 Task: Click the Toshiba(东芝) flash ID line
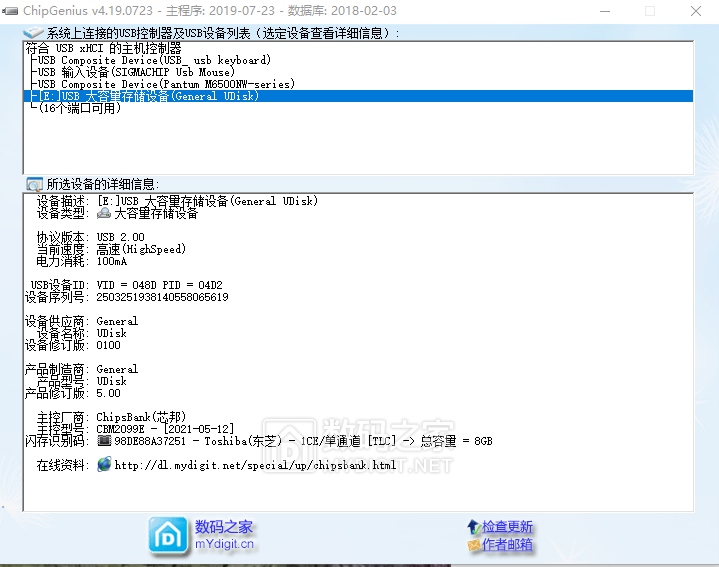303,441
